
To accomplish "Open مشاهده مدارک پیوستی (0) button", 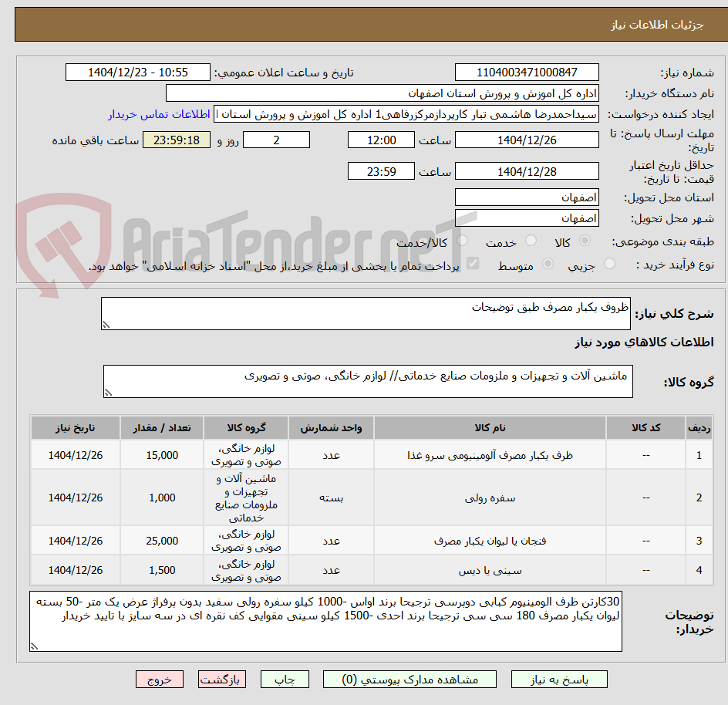I will click(410, 680).
